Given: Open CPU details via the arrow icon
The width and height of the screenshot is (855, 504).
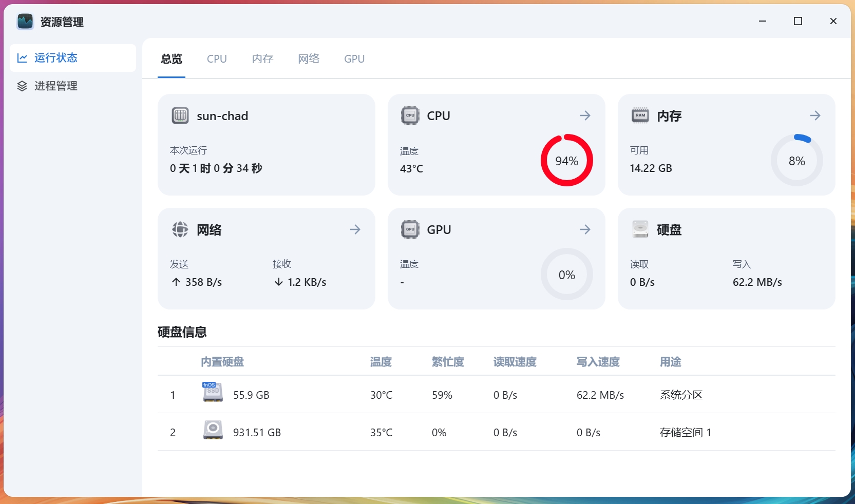Looking at the screenshot, I should tap(585, 115).
